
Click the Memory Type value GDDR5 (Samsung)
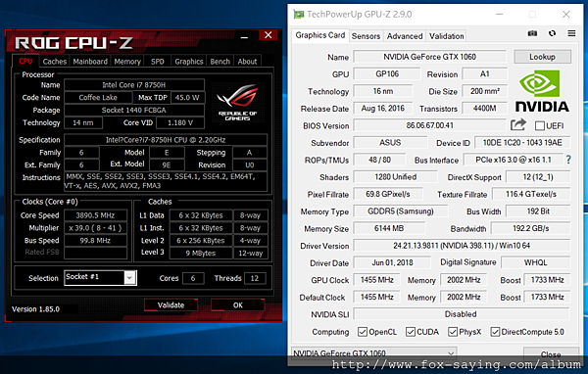click(x=401, y=210)
